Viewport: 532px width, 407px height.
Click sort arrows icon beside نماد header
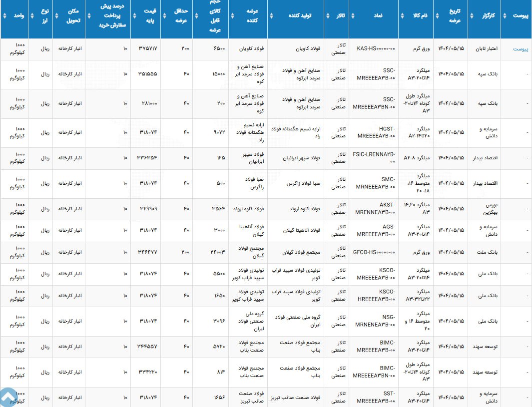point(352,15)
